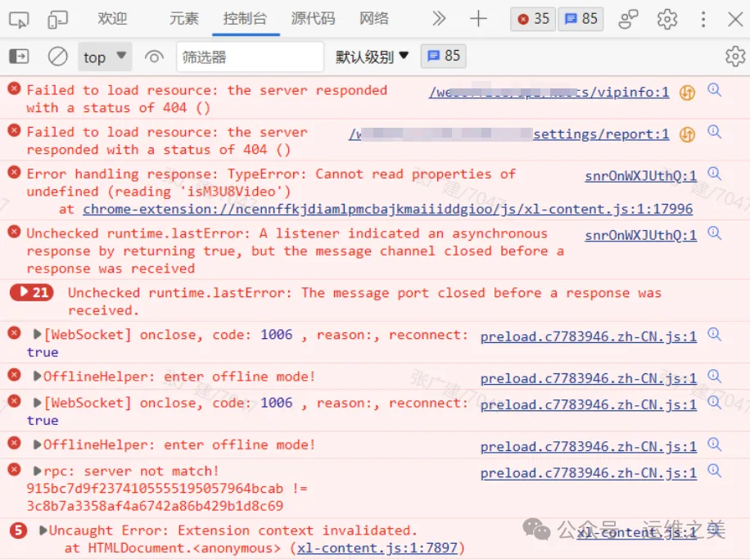Show more tabs via the double chevron

pos(439,19)
